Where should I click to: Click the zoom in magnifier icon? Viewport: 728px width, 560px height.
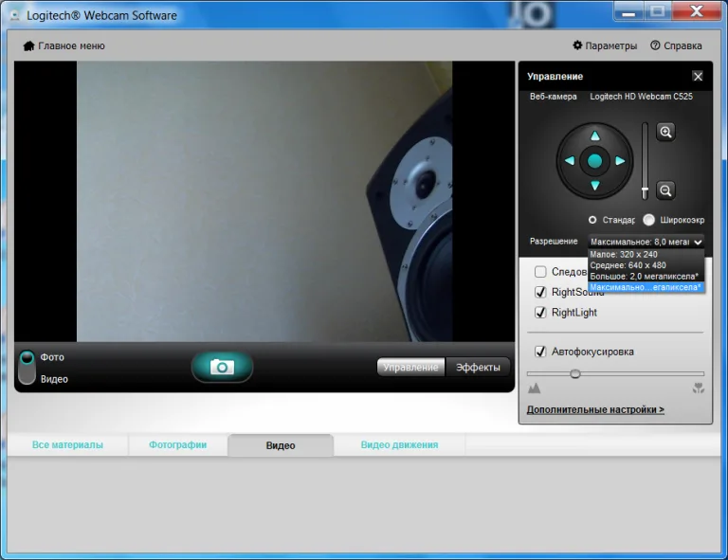[x=665, y=133]
